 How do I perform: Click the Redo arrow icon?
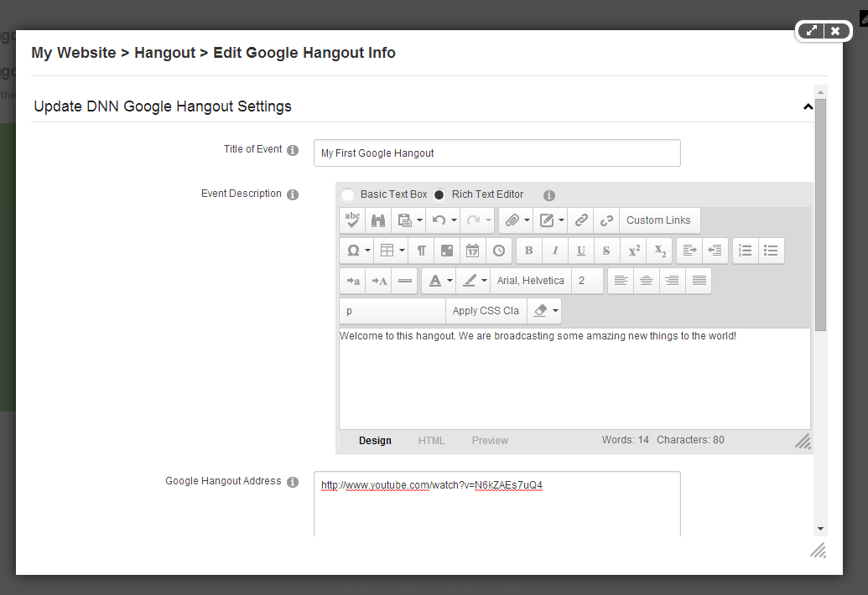pyautogui.click(x=473, y=220)
